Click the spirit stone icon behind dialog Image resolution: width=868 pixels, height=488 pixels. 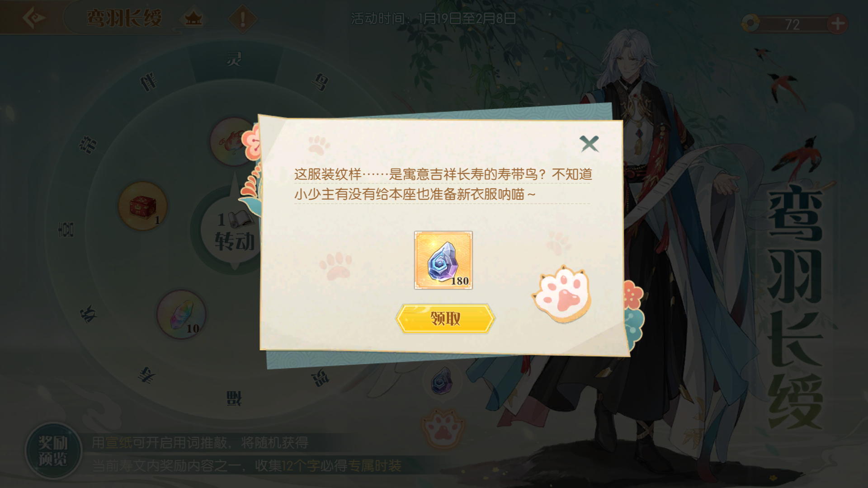tap(442, 380)
